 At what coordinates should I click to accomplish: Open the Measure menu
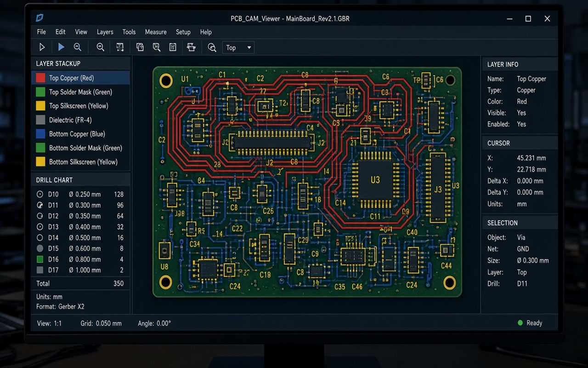coord(156,32)
